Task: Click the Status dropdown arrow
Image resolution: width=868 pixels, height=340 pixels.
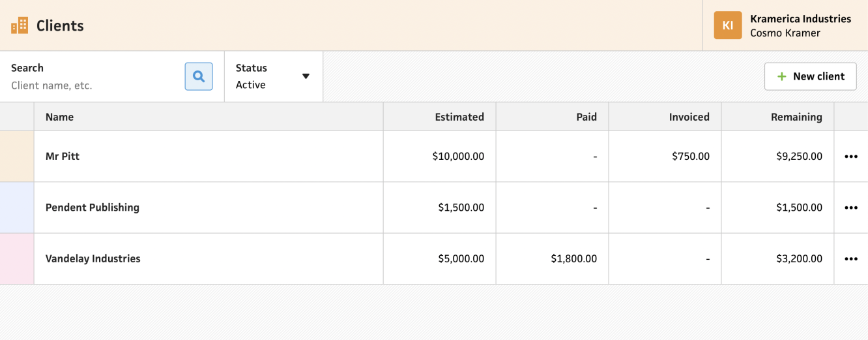Action: (306, 76)
